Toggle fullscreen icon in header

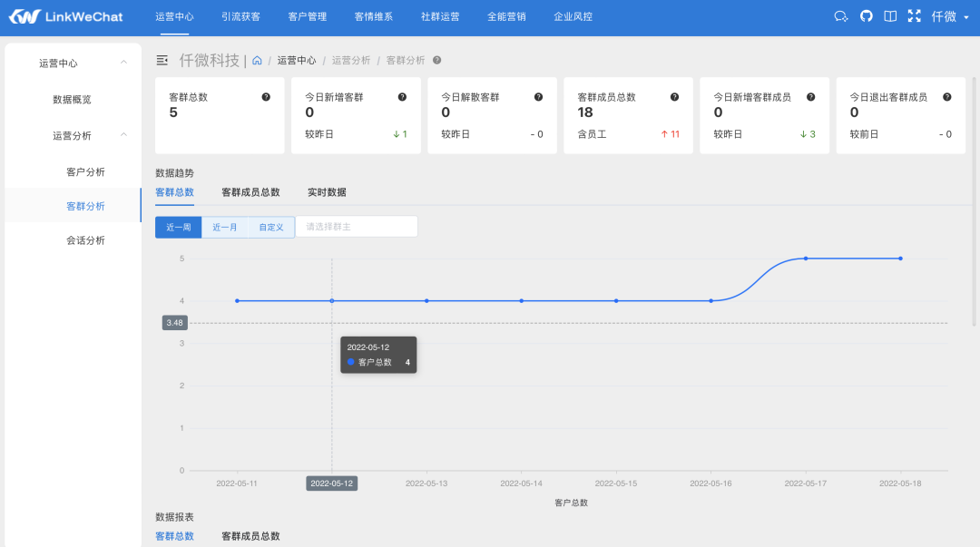pyautogui.click(x=915, y=16)
